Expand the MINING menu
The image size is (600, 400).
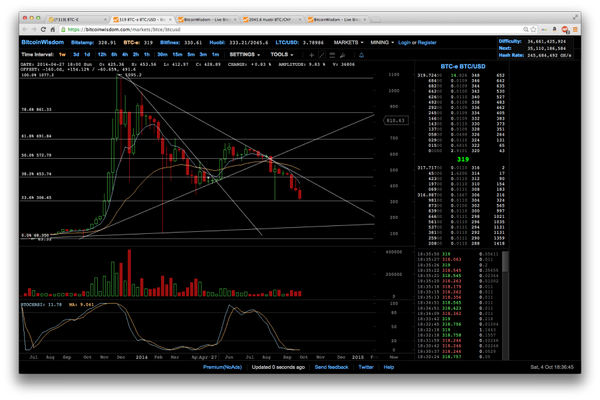click(382, 42)
